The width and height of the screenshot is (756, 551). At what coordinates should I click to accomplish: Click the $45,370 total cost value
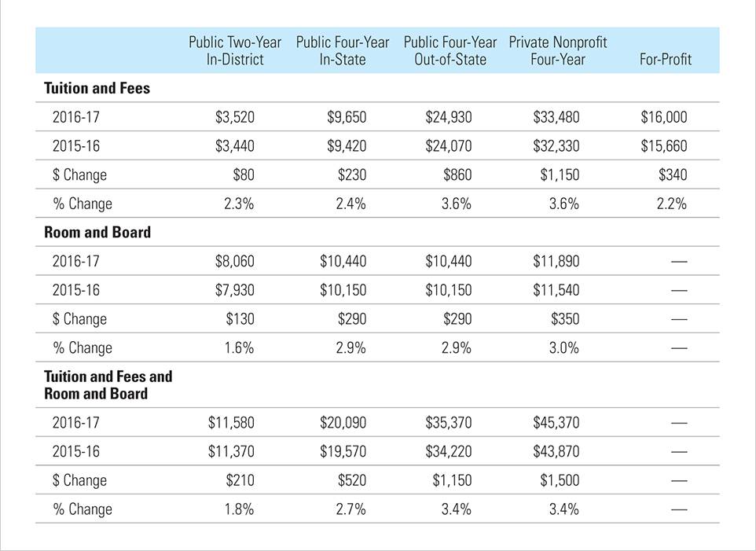point(556,422)
